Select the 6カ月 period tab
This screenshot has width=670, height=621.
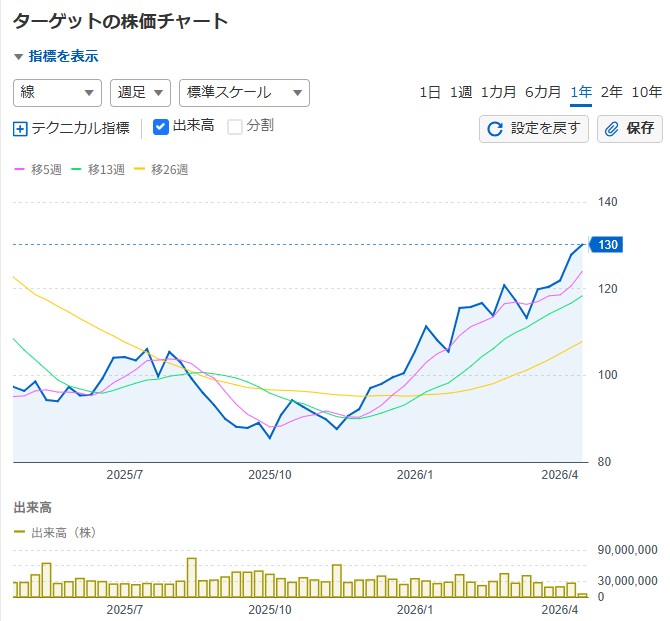click(x=542, y=92)
